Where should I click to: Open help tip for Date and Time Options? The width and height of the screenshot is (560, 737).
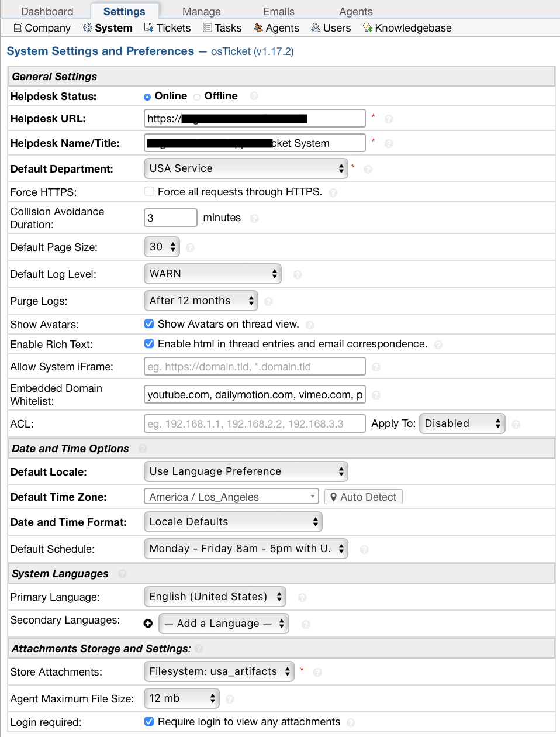pyautogui.click(x=143, y=449)
